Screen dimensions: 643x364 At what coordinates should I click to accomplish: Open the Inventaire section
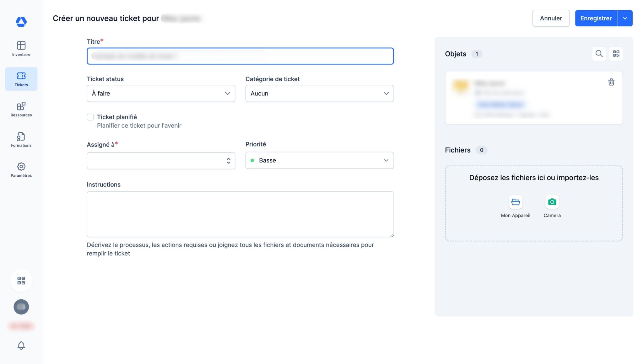pos(21,49)
